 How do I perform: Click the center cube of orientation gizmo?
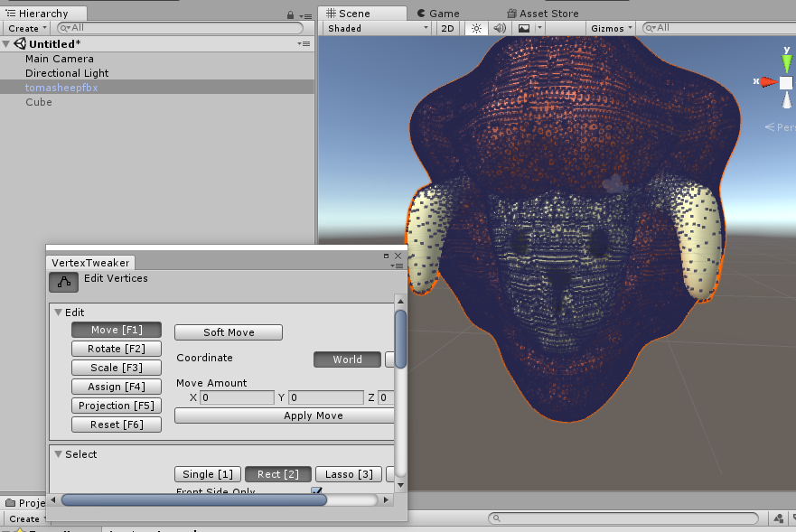click(786, 82)
